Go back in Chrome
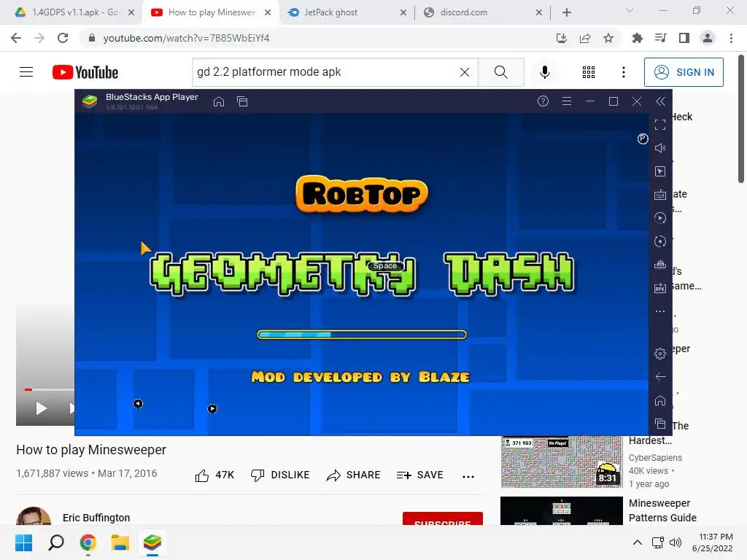Image resolution: width=747 pixels, height=560 pixels. [x=16, y=38]
